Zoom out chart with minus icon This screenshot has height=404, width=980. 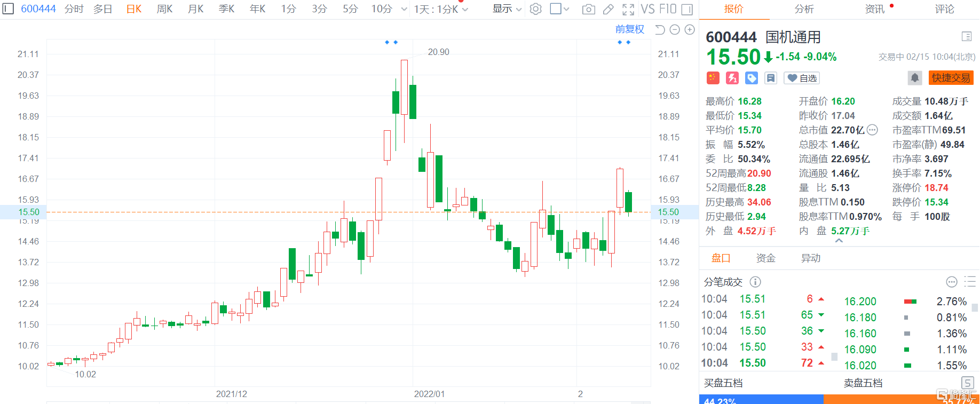pos(675,30)
